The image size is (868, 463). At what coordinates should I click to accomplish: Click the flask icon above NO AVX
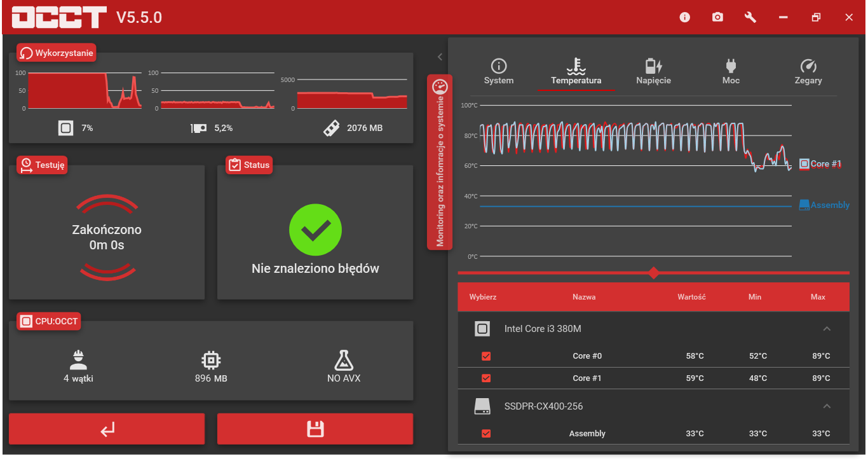[x=344, y=360]
